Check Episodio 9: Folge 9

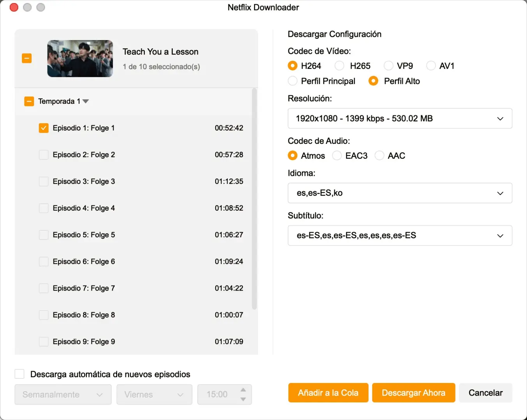point(44,342)
